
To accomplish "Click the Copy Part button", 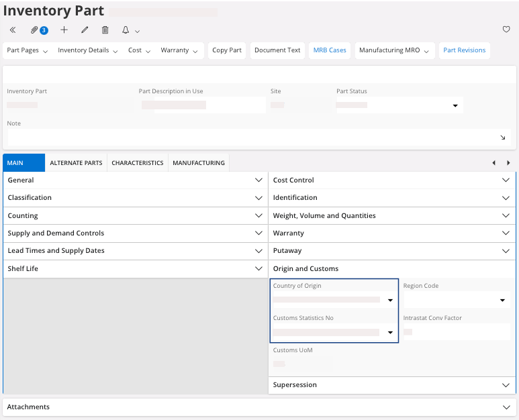I will 227,50.
